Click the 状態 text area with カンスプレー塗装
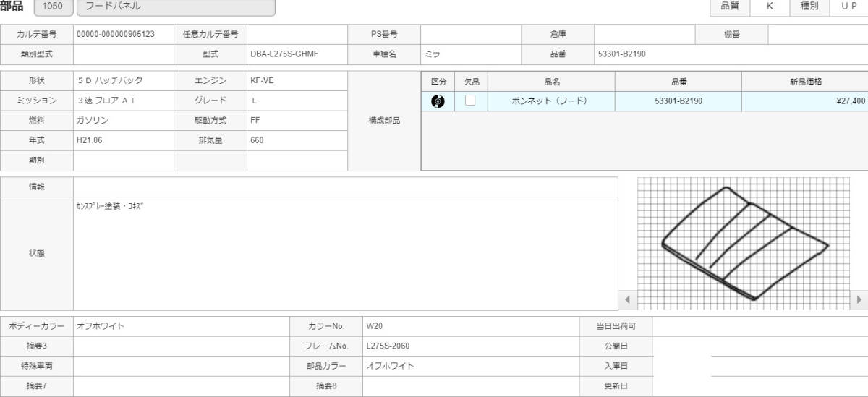This screenshot has width=868, height=397. [346, 254]
